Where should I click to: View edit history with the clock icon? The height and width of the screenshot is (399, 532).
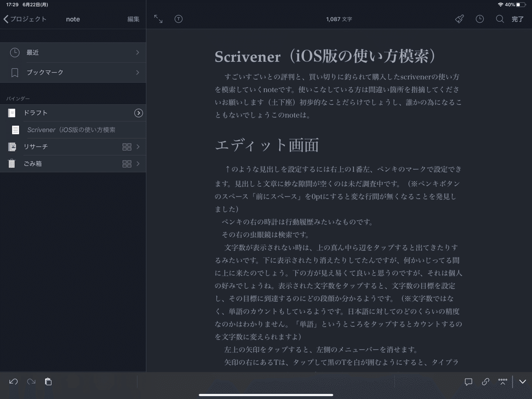pyautogui.click(x=479, y=19)
